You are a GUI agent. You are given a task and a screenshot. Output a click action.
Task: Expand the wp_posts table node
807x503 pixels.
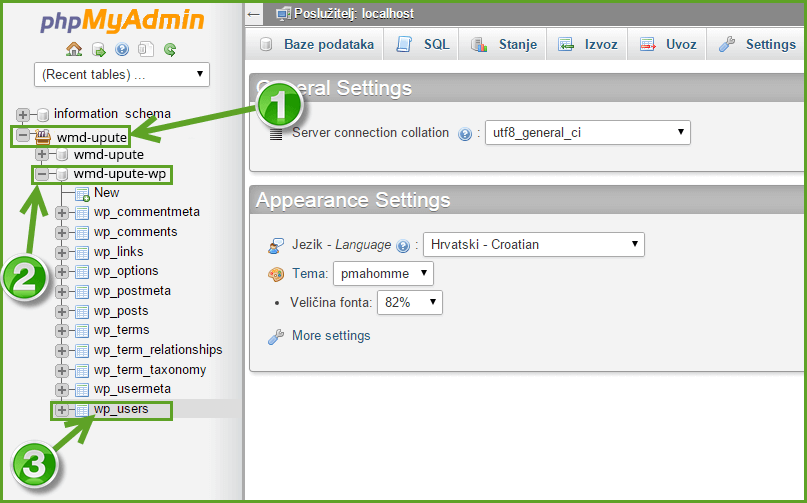62,311
